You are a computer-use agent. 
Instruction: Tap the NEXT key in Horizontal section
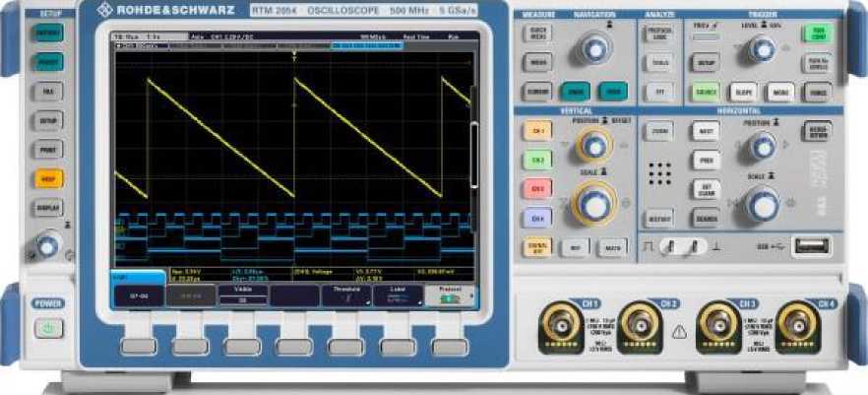click(x=706, y=131)
